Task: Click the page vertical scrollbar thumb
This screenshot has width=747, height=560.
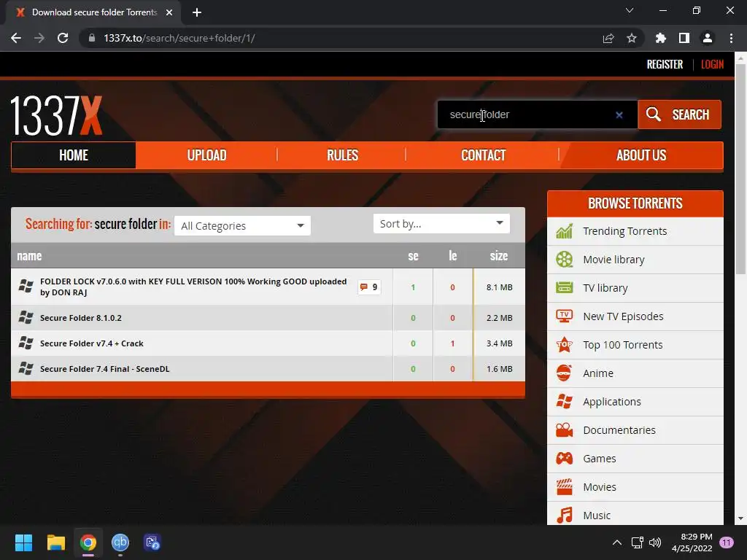Action: 740,169
